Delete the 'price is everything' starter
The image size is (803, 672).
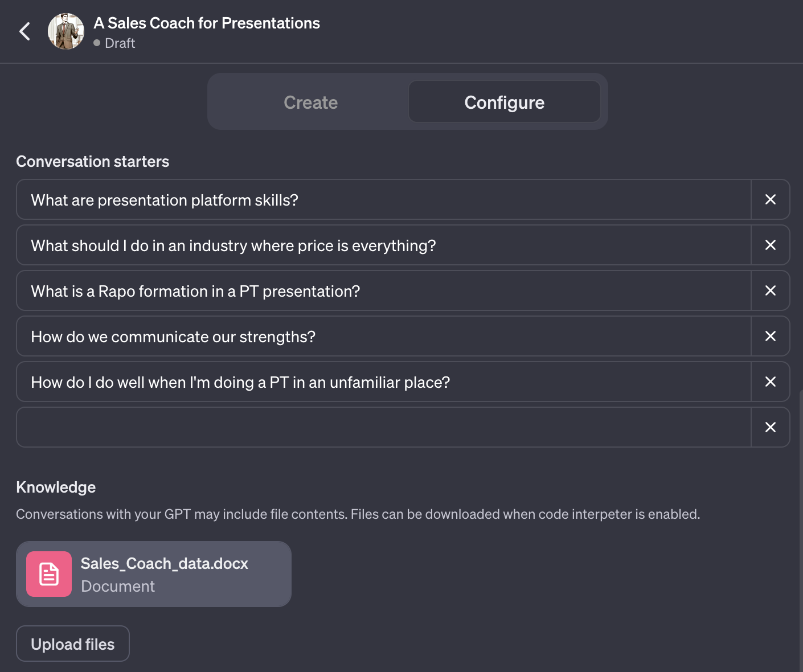(770, 245)
